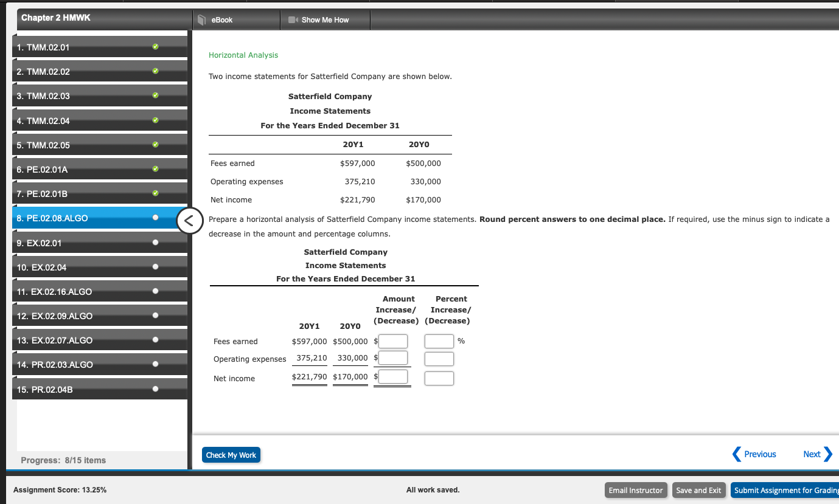Click Operating expenses percent increase field
839x504 pixels.
click(439, 359)
